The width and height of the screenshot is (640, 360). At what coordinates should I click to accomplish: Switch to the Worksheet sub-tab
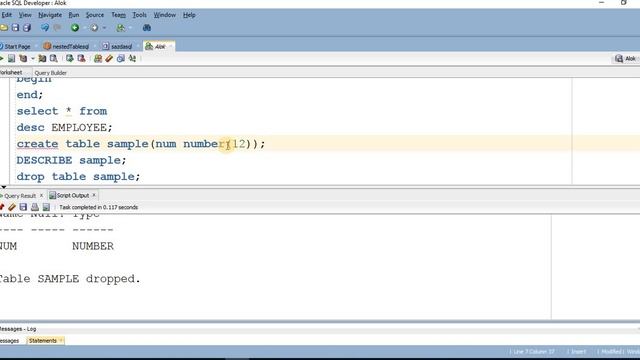pos(11,73)
